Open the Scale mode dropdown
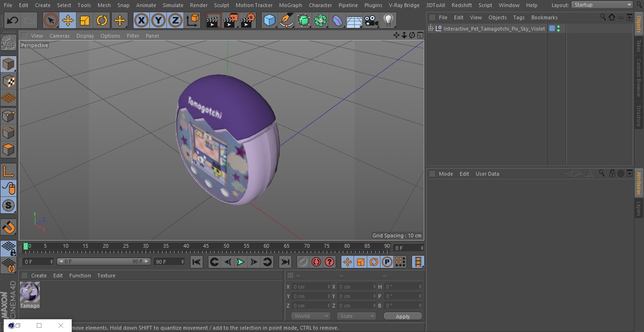 (356, 316)
